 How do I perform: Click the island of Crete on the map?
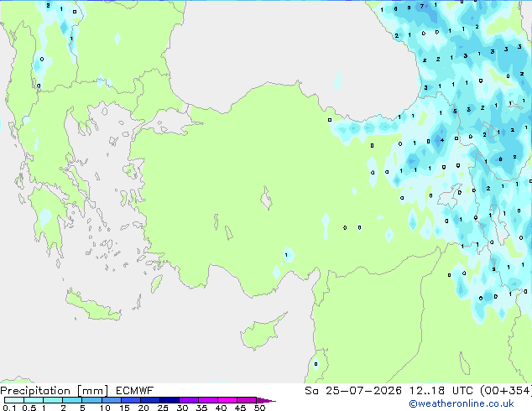pos(93,306)
